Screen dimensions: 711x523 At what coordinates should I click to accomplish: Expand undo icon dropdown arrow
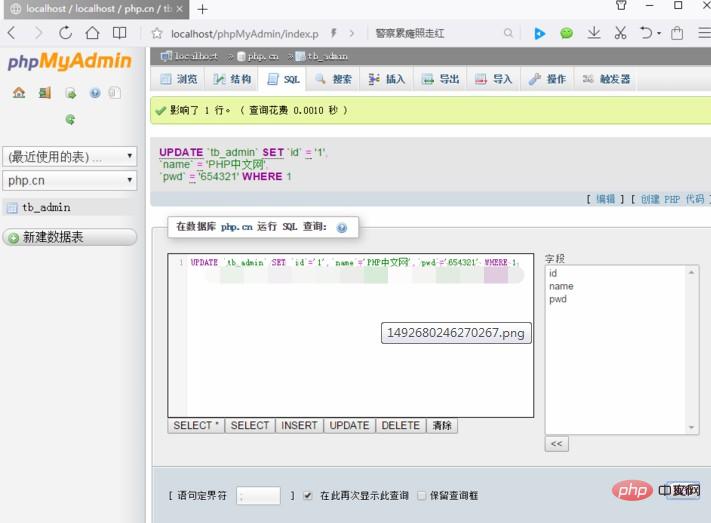click(659, 33)
